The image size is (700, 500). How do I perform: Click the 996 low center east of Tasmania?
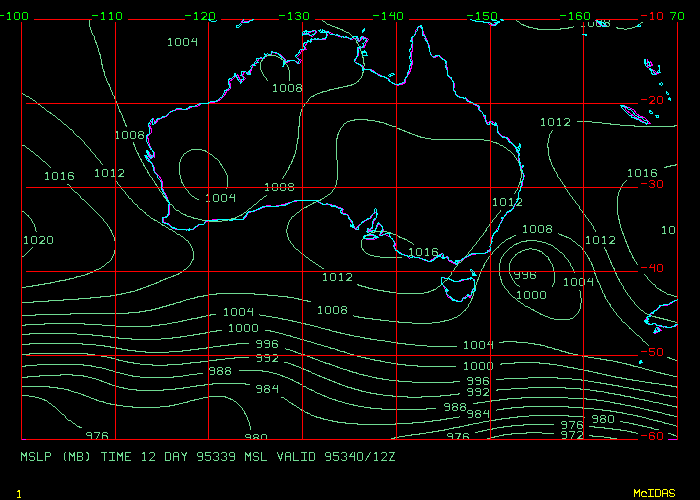pyautogui.click(x=524, y=275)
